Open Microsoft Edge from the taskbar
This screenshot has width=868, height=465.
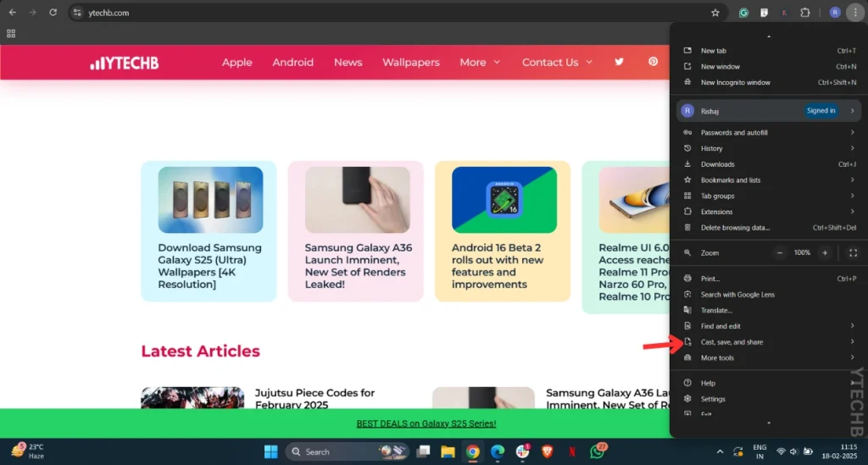pos(498,451)
